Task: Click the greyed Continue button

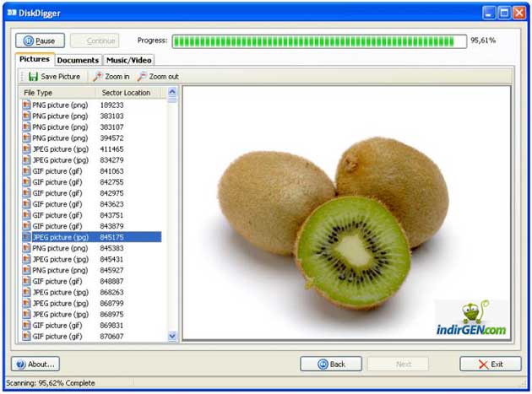Action: 95,40
